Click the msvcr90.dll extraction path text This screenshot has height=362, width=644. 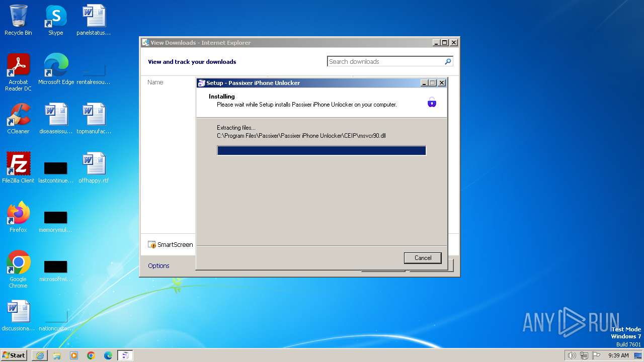click(x=301, y=136)
